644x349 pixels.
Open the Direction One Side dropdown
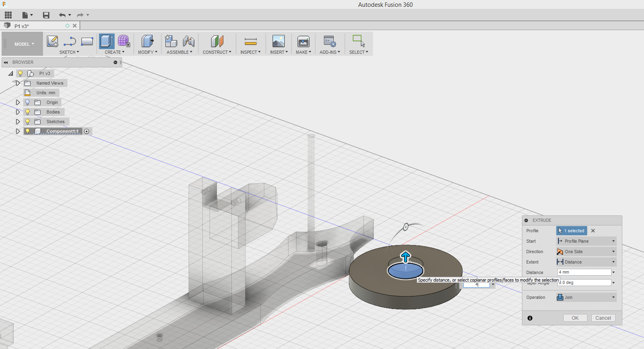coord(586,252)
